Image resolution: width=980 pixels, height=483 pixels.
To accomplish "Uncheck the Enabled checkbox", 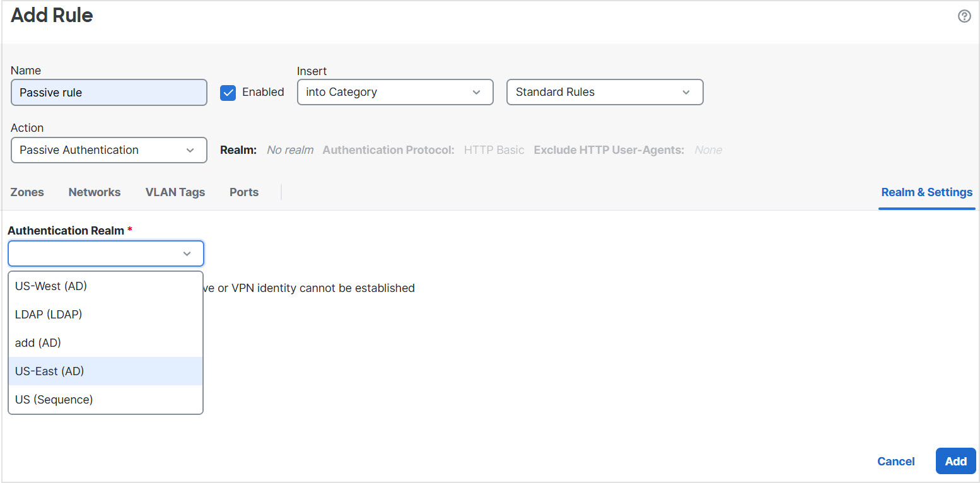I will (x=228, y=93).
